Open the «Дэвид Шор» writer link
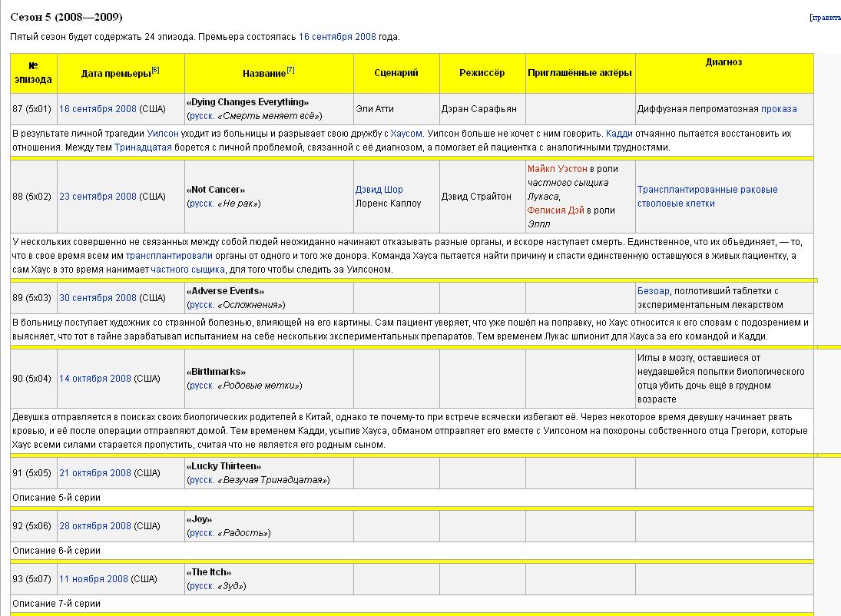 379,190
